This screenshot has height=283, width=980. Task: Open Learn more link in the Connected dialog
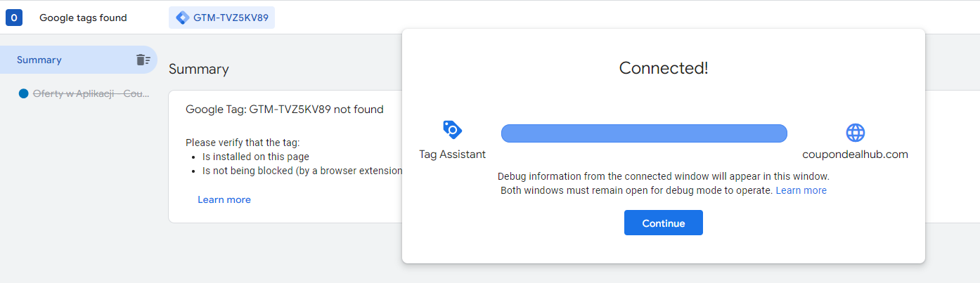coord(801,190)
